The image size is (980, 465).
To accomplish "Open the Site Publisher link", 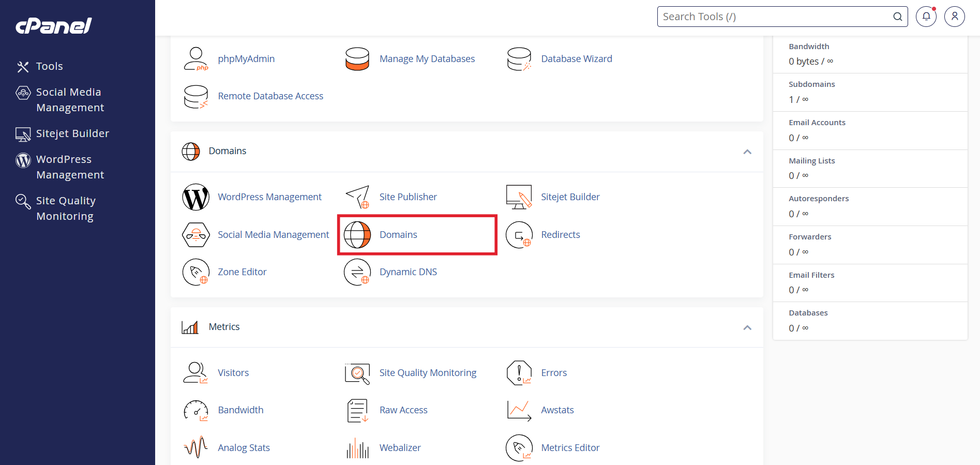I will point(408,197).
